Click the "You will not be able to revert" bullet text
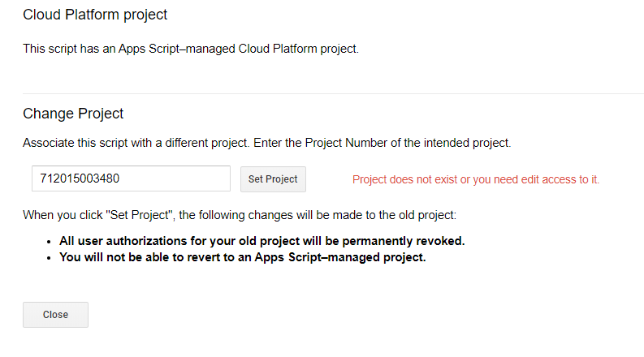The width and height of the screenshot is (644, 357). [242, 258]
